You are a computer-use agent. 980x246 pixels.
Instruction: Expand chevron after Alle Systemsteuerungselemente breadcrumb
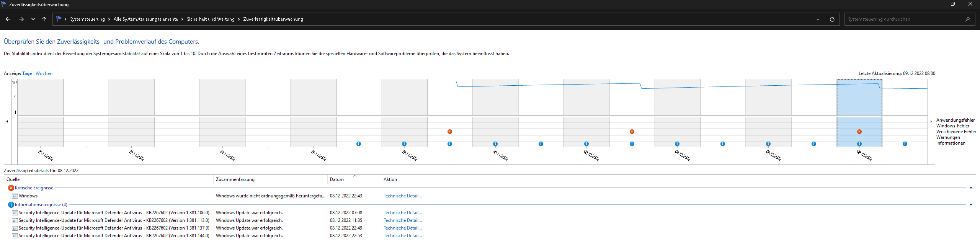tap(182, 19)
